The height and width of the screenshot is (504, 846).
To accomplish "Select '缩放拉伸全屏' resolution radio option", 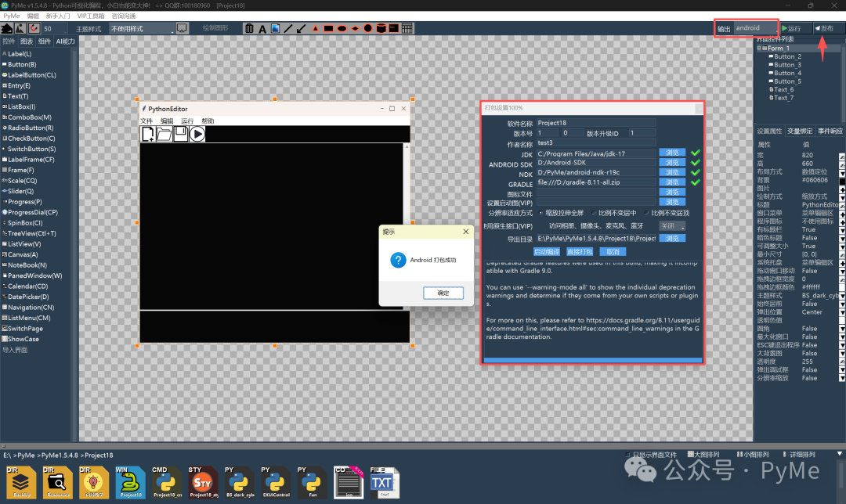I will point(540,213).
